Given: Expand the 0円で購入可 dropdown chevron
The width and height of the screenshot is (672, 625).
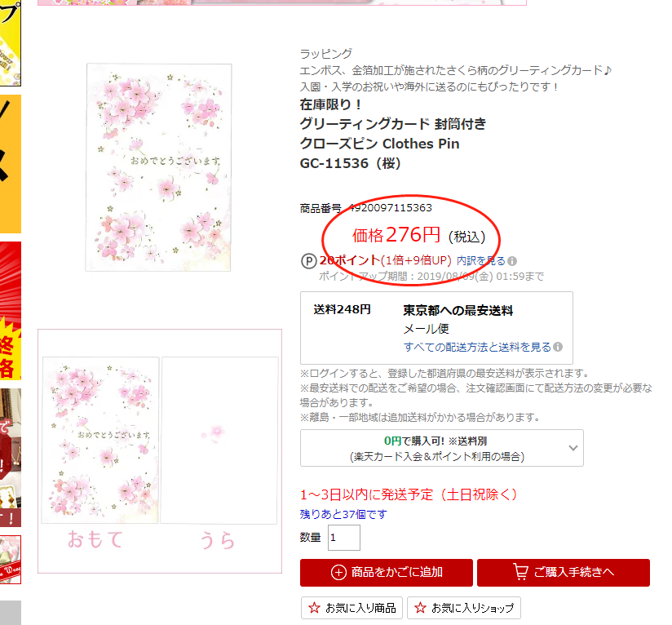Looking at the screenshot, I should coord(573,448).
